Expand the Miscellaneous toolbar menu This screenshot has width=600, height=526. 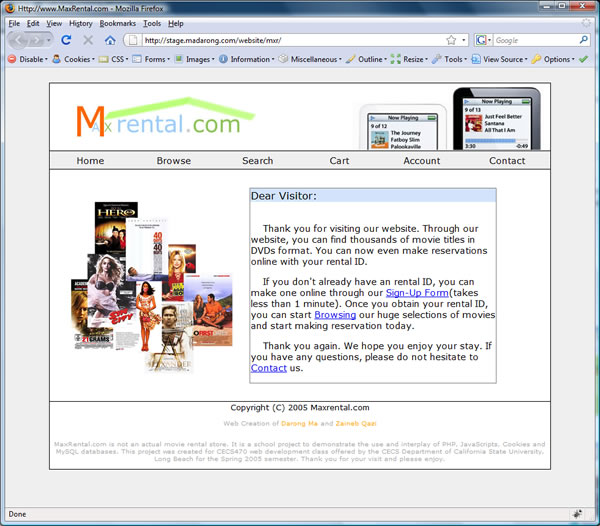pyautogui.click(x=310, y=59)
